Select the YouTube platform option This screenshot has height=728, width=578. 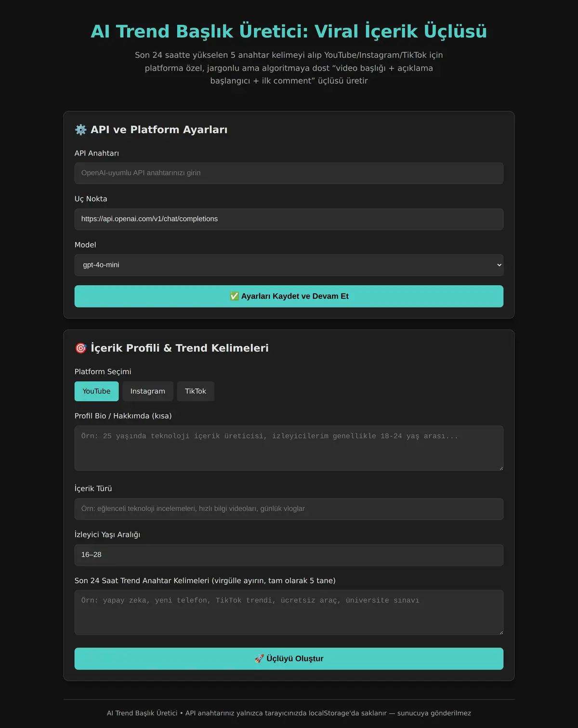click(x=96, y=391)
